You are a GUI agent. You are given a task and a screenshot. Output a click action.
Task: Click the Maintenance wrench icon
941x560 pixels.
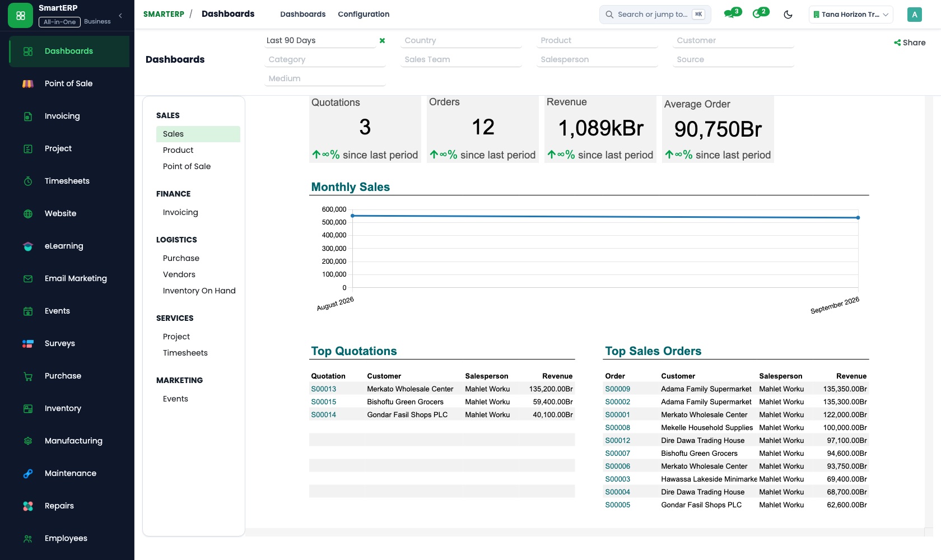click(x=28, y=473)
